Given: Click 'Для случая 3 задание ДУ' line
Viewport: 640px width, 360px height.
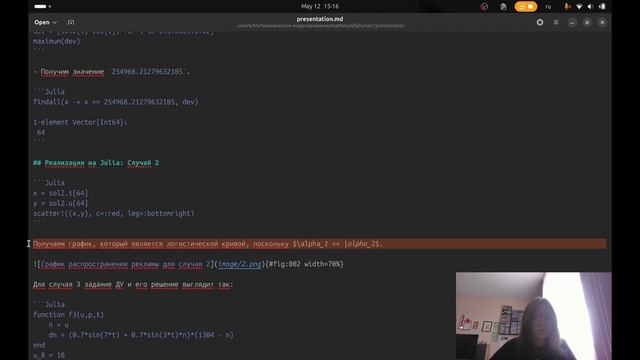Looking at the screenshot, I should pyautogui.click(x=133, y=284).
